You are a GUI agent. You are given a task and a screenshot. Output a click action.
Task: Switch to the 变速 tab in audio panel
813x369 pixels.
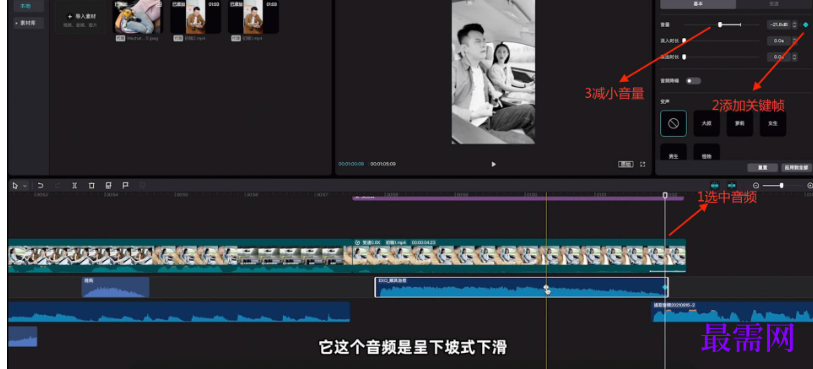[x=773, y=4]
